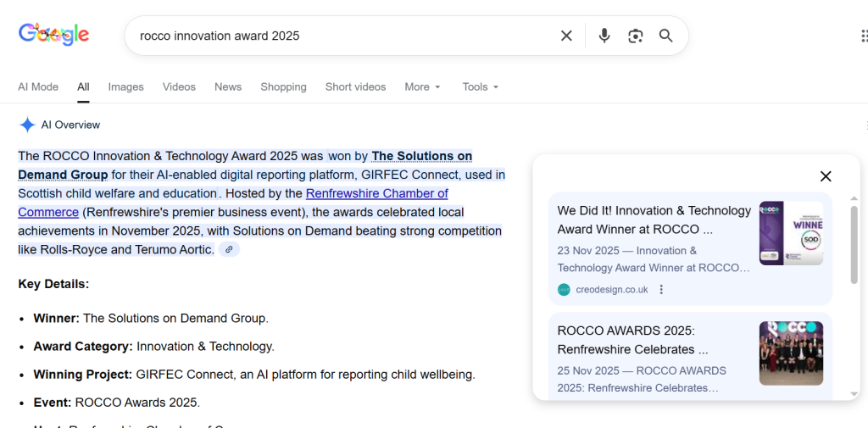868x428 pixels.
Task: Click the Innovation Award winner thumbnail
Action: coord(791,233)
